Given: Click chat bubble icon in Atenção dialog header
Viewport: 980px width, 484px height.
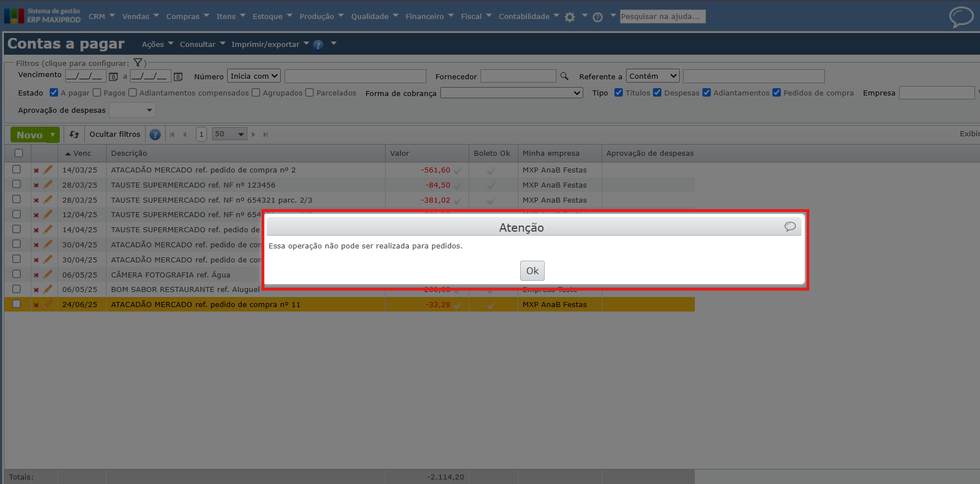Looking at the screenshot, I should [x=790, y=226].
